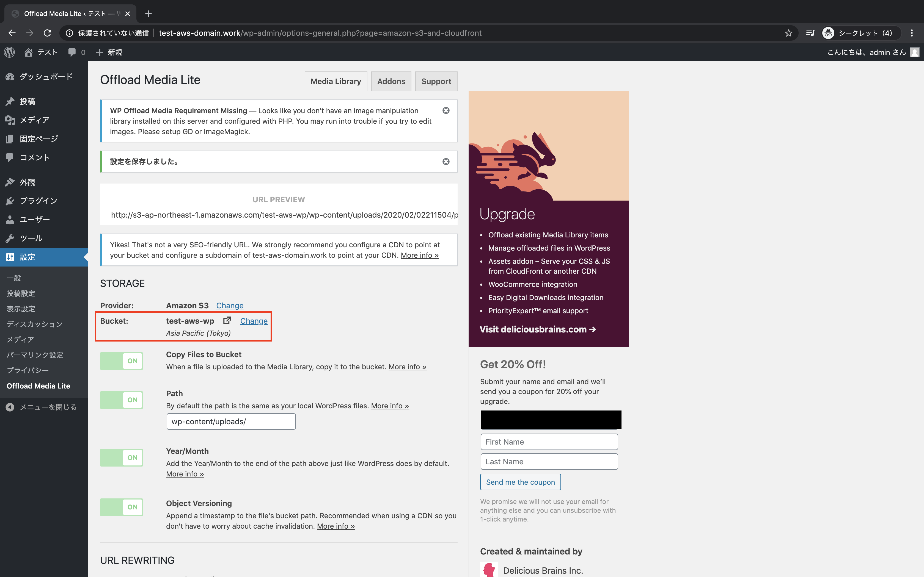Click the wp-content/uploads/ path field
Screen dimensions: 924x577
point(231,422)
